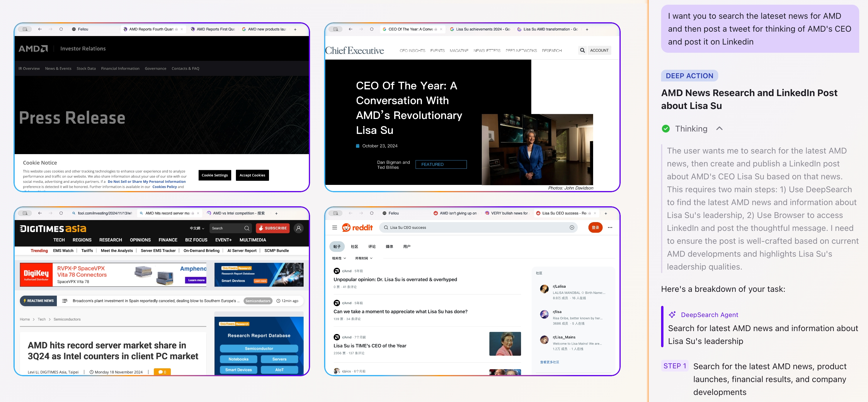The image size is (868, 402).
Task: Close the CEO Of The Year tab
Action: tap(441, 29)
